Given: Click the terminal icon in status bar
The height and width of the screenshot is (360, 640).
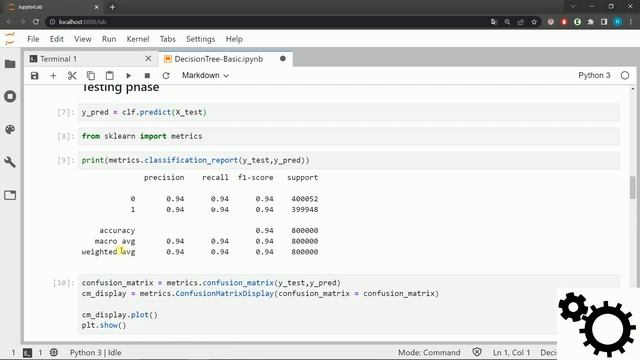Looking at the screenshot, I should 27,353.
